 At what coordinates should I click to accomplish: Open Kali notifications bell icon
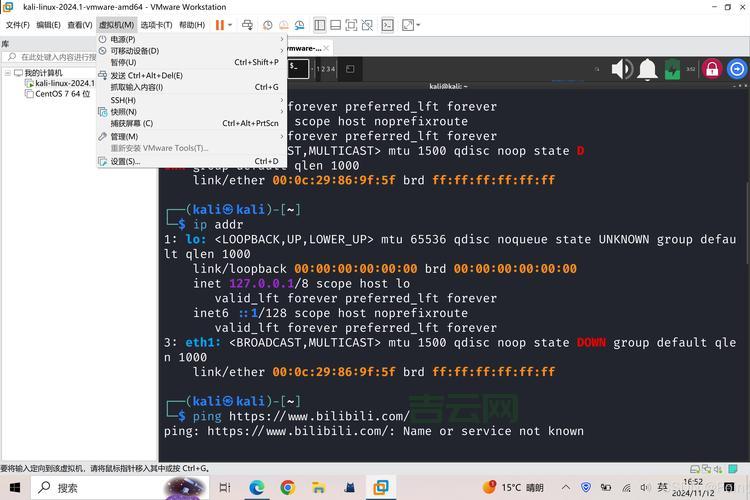point(648,69)
